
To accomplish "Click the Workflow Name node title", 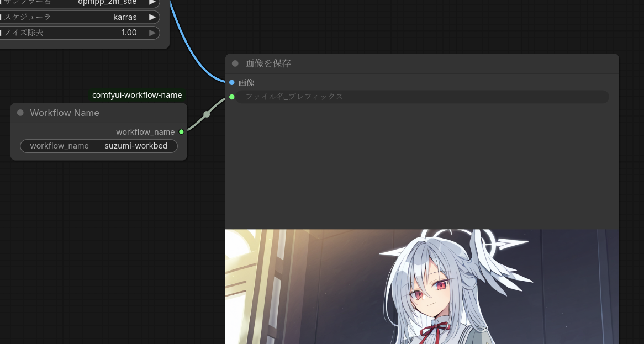I will [65, 113].
